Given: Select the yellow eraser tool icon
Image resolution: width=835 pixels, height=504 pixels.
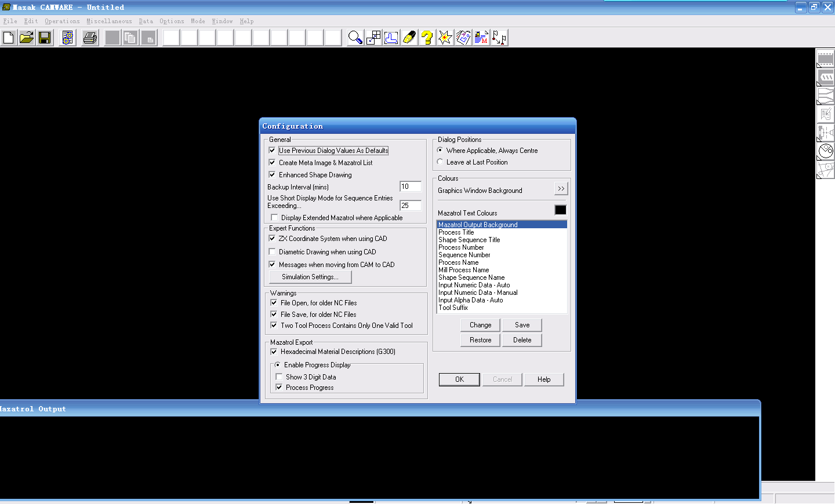Looking at the screenshot, I should pos(409,38).
